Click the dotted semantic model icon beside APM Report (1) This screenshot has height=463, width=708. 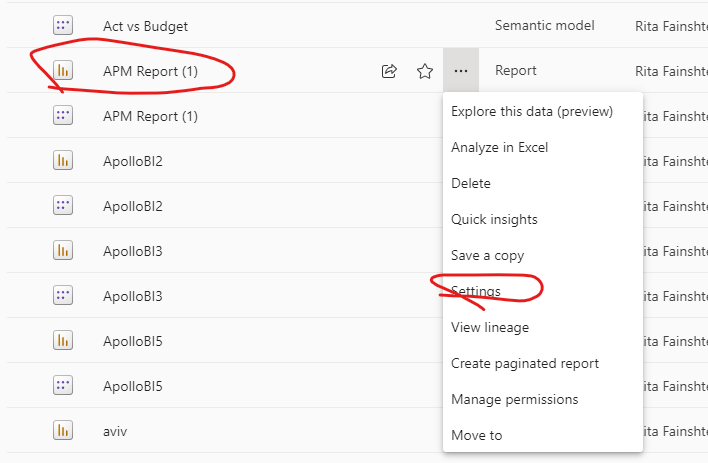click(63, 116)
